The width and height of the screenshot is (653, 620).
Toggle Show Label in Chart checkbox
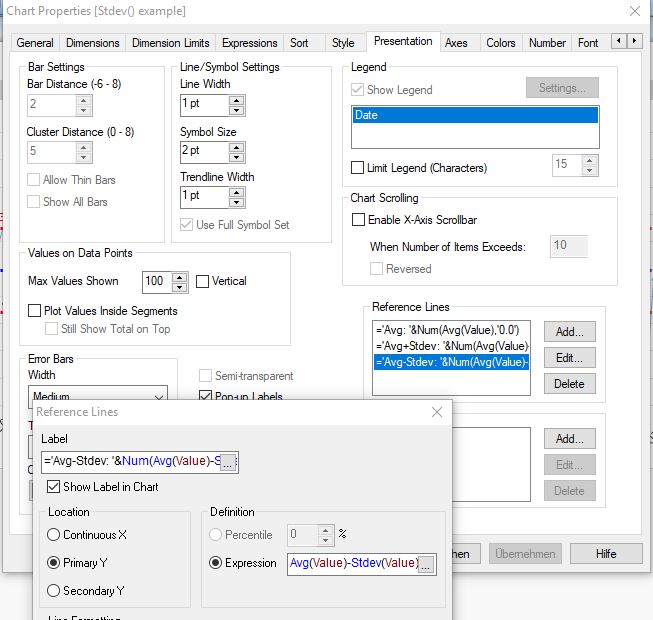54,487
